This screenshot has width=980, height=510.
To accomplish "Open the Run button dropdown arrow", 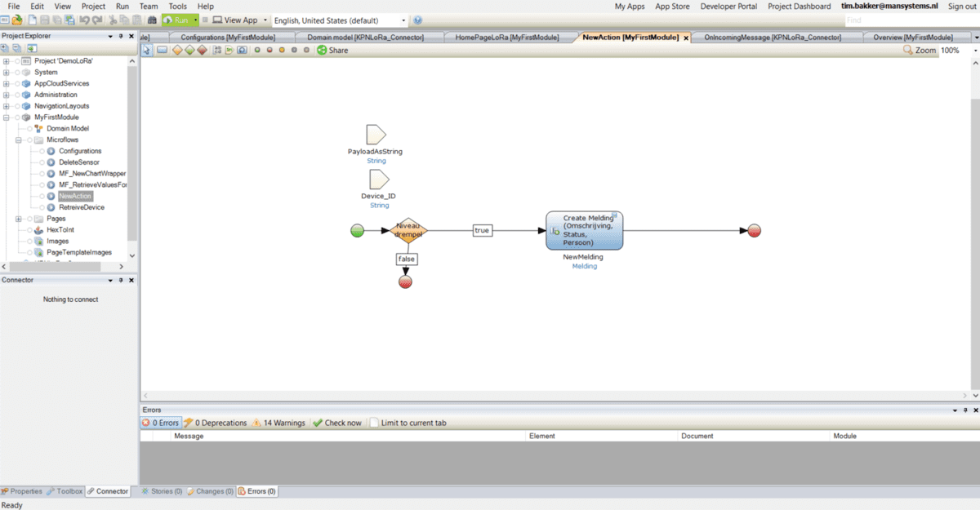I will coord(196,20).
